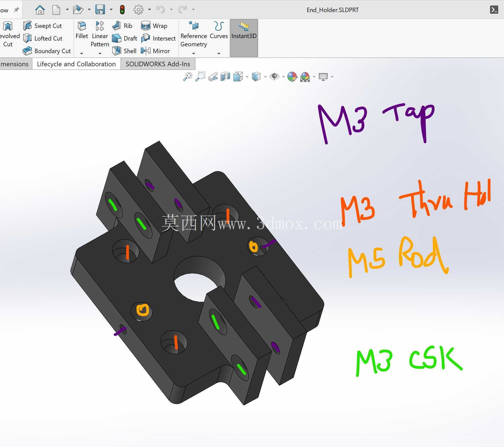Screen dimensions: 504x447
Task: Switch to SOLIDWORKS Add-Ins tab
Action: (158, 64)
